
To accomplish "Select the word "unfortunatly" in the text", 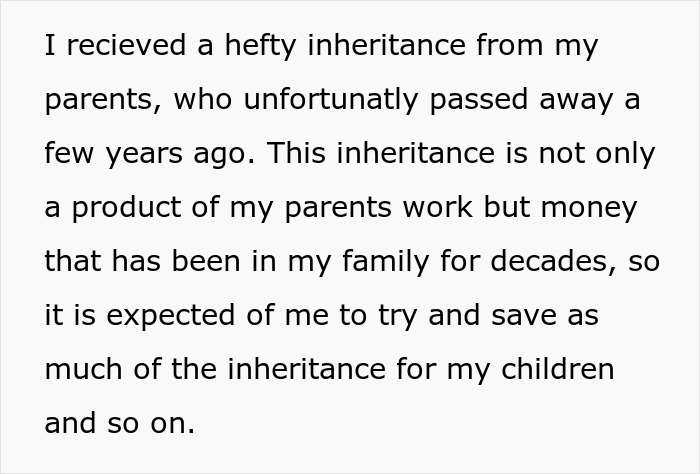I will [x=314, y=100].
